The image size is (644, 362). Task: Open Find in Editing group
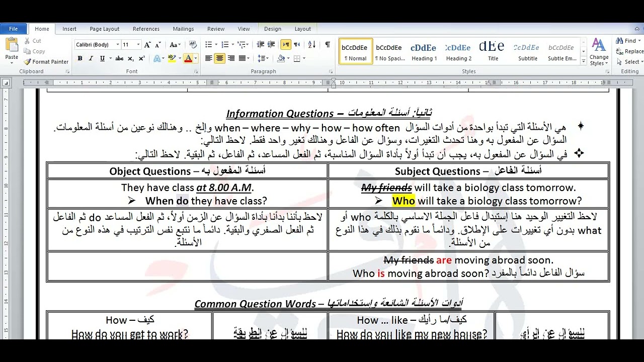(627, 41)
